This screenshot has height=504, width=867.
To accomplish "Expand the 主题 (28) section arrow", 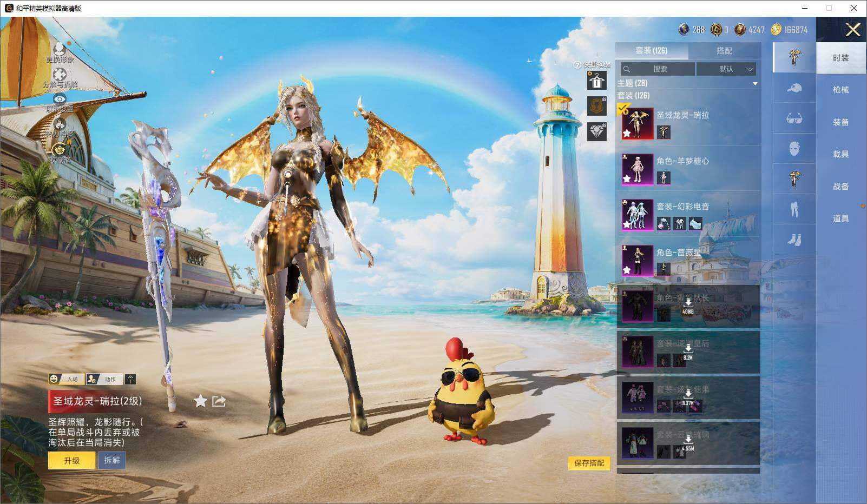I will tap(755, 84).
